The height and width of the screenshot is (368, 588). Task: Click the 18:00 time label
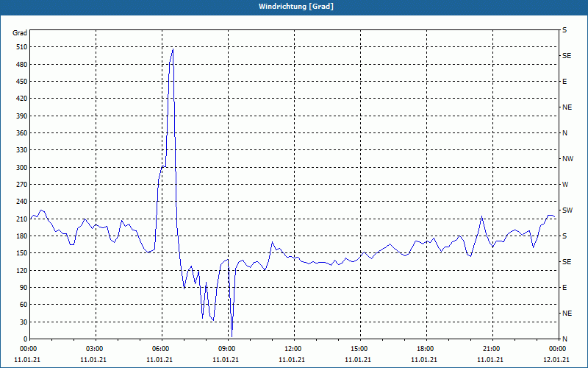coord(425,349)
